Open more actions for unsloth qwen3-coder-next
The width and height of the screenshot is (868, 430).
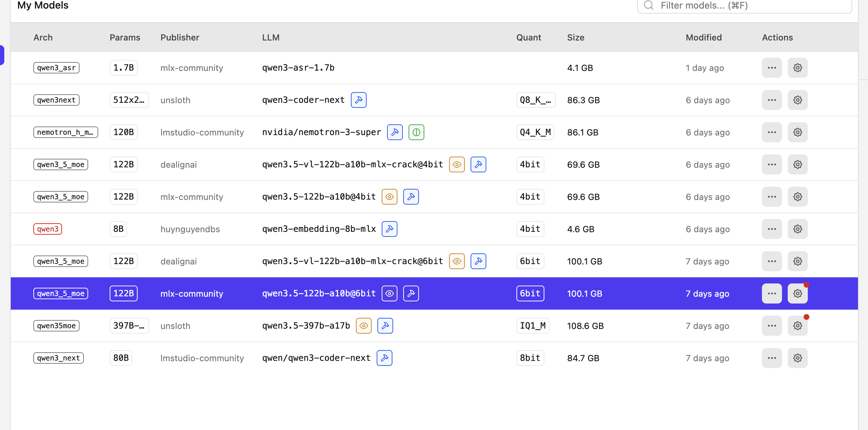(x=772, y=100)
